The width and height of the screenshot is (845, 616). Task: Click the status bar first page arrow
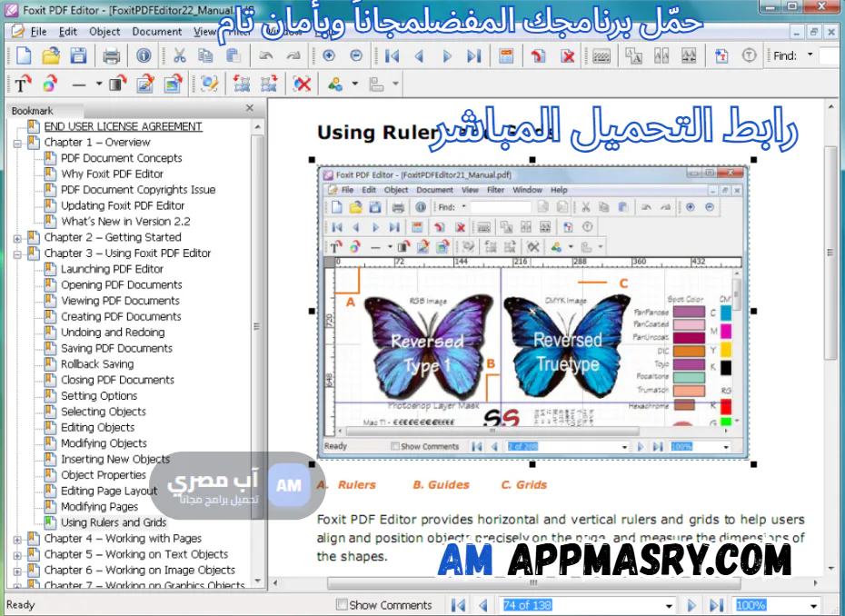point(458,605)
